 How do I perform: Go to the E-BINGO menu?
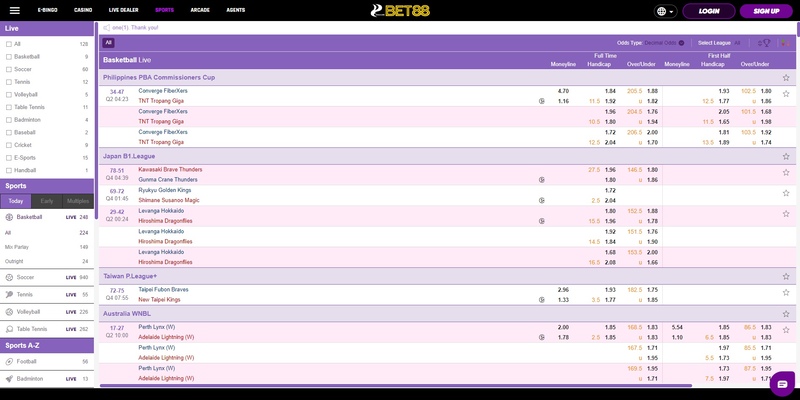pos(47,10)
